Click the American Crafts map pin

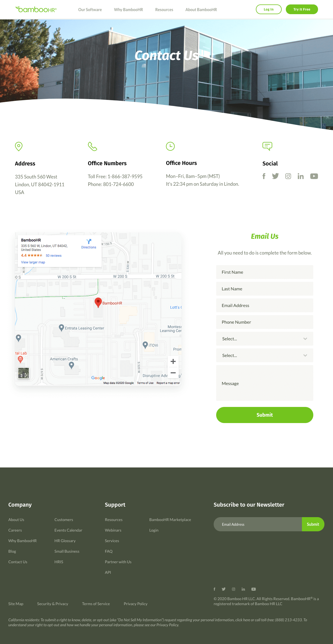pyautogui.click(x=71, y=365)
